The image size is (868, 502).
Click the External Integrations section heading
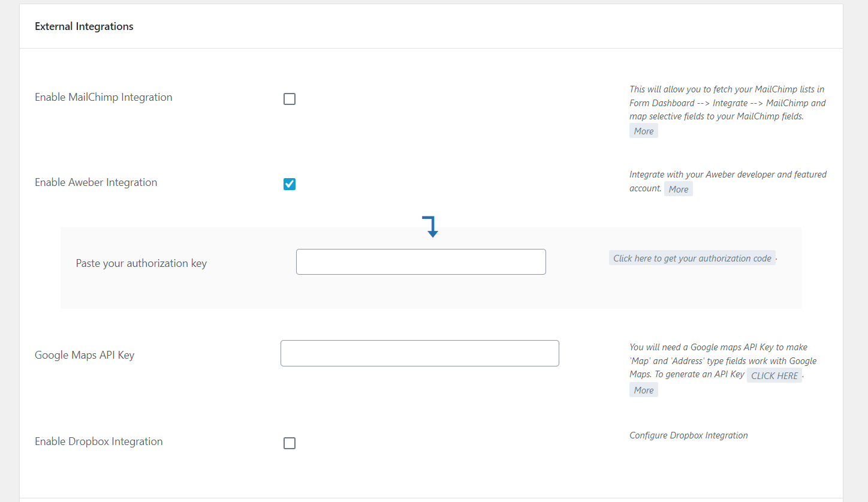pyautogui.click(x=84, y=26)
